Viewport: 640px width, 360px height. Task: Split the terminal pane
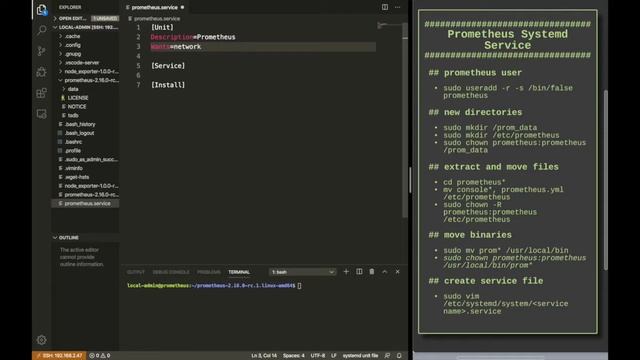[x=359, y=271]
